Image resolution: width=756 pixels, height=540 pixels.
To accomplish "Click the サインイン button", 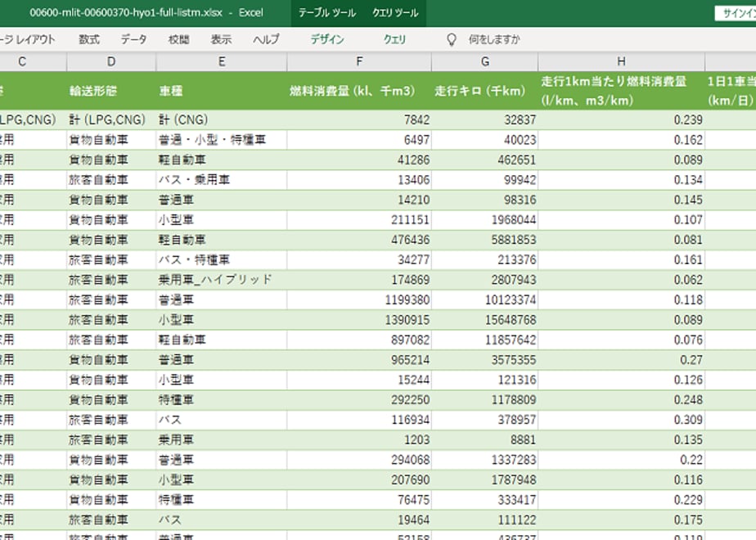I will coord(736,13).
